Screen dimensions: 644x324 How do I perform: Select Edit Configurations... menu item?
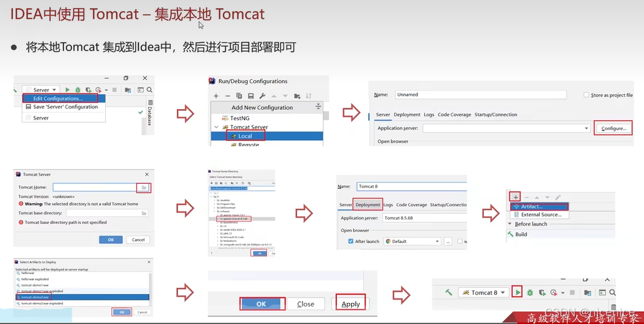pyautogui.click(x=64, y=98)
